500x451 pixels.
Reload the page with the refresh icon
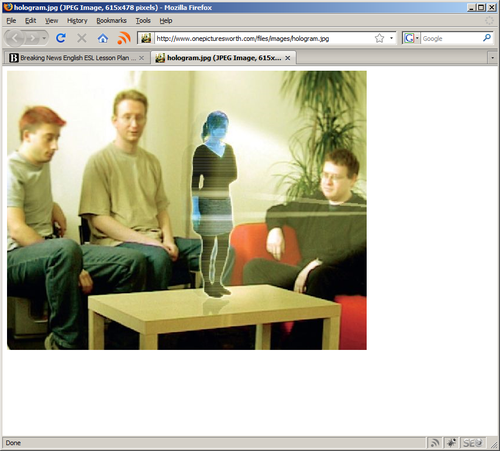coord(61,38)
